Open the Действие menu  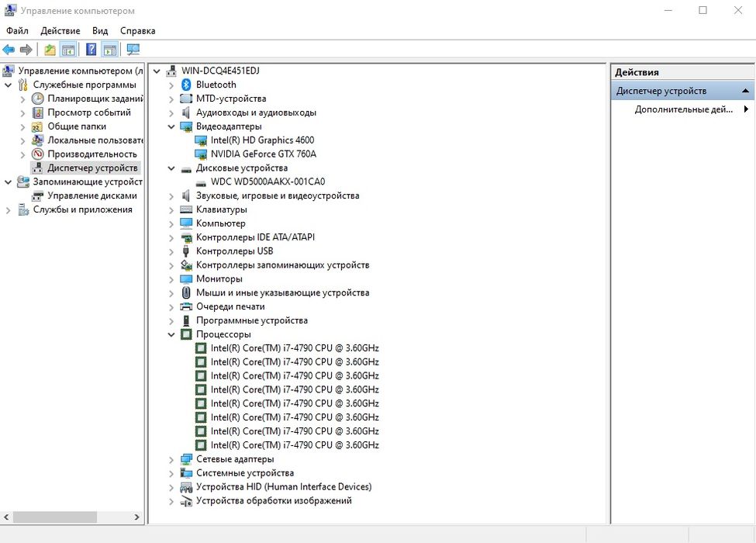60,31
